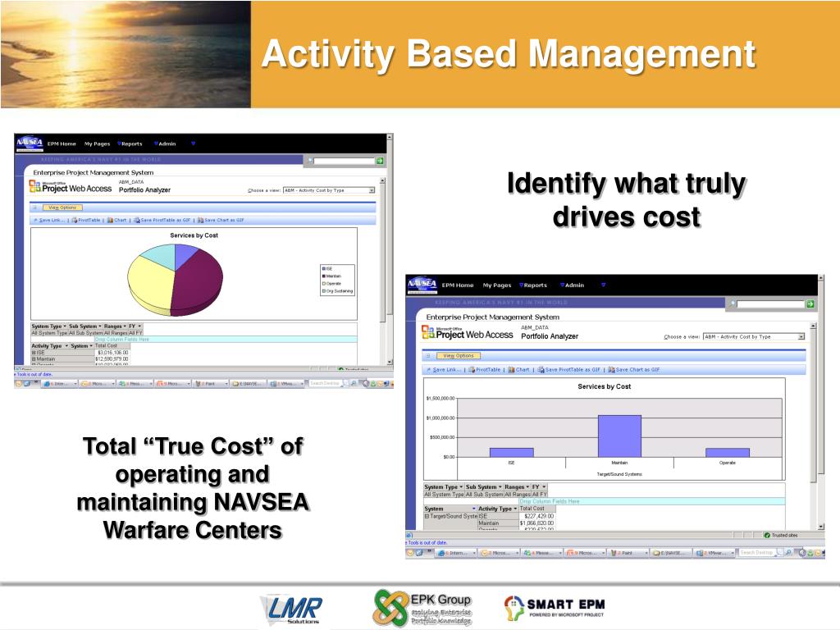Click Paint taskbar button in right window
Viewport: 840px width, 630px height.
pos(628,552)
